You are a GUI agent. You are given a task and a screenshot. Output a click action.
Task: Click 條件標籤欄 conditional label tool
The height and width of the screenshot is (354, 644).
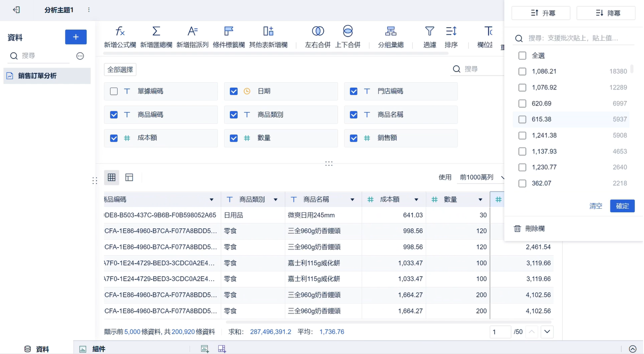coord(229,37)
